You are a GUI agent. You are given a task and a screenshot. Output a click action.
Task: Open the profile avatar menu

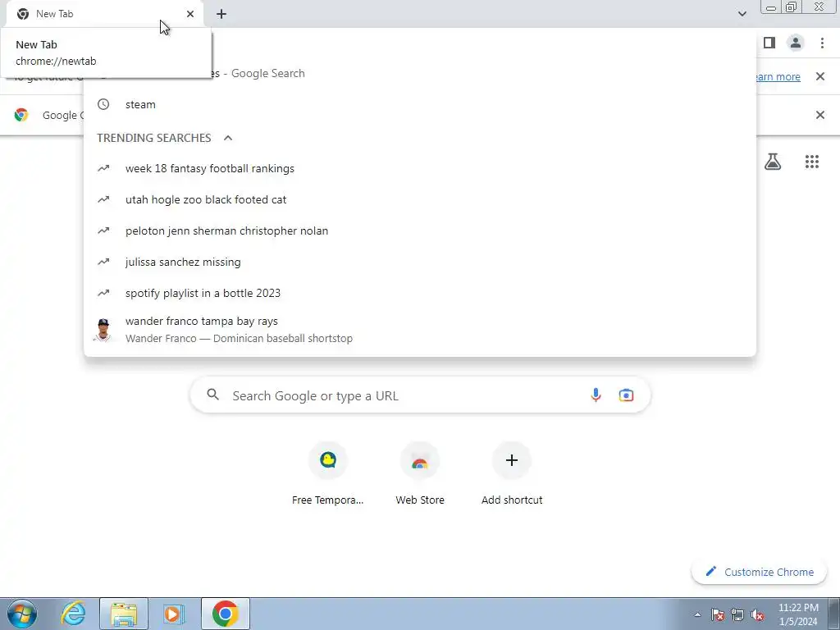[x=796, y=43]
